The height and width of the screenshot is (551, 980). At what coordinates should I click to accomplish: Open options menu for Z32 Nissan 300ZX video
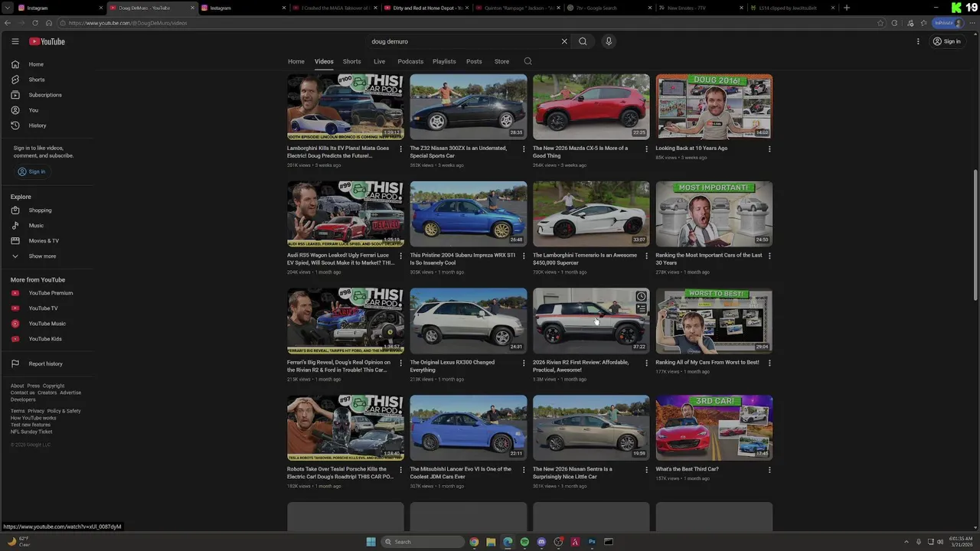[524, 148]
